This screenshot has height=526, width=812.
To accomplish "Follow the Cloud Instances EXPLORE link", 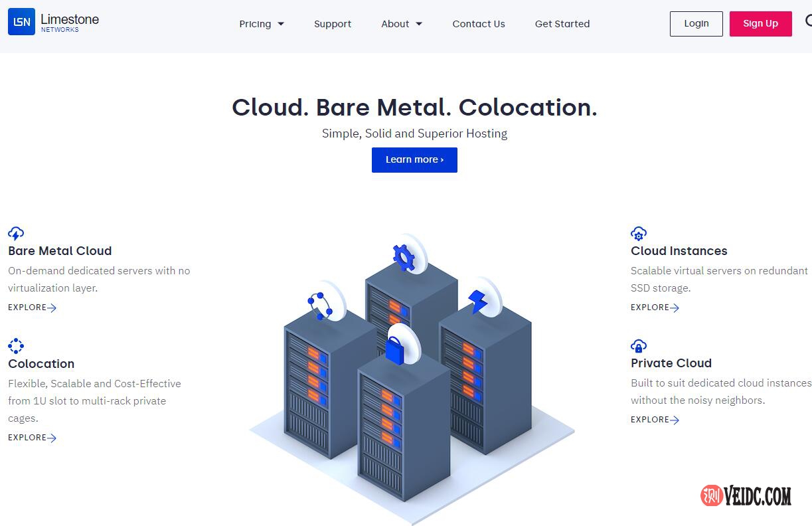I will (x=655, y=307).
